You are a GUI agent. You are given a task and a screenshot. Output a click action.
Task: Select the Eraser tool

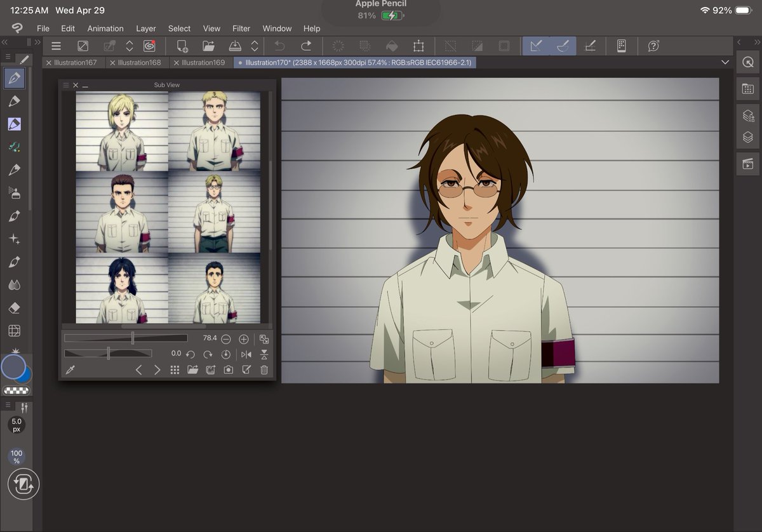(15, 308)
